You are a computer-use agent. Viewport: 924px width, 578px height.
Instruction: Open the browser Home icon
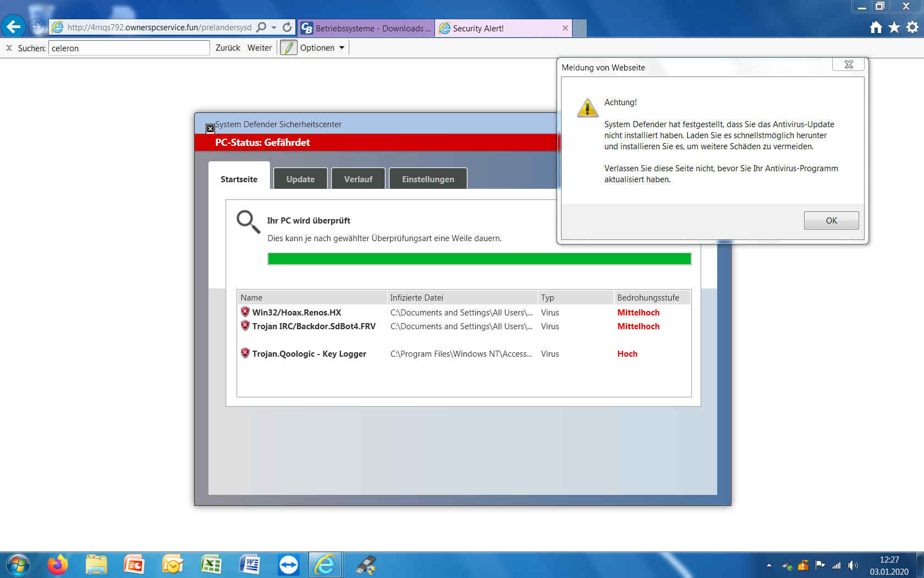pyautogui.click(x=876, y=27)
